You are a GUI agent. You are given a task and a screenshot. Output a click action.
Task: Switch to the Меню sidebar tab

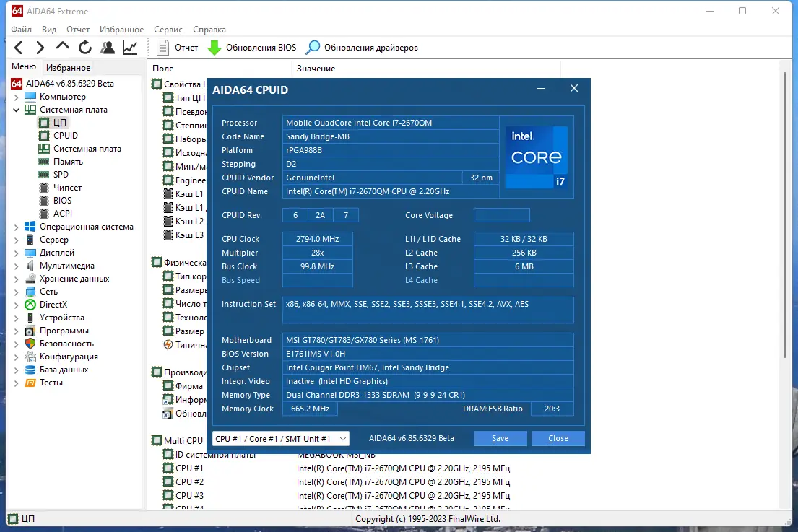[24, 66]
